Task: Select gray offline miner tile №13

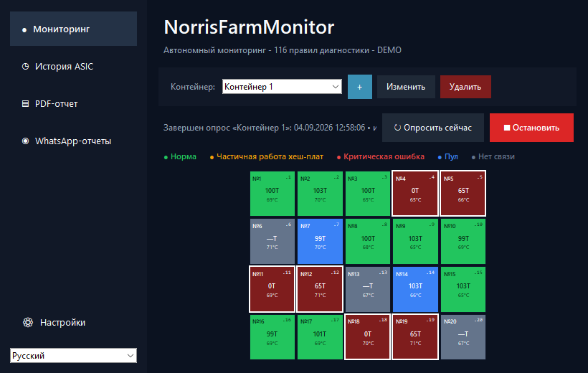Action: pos(367,289)
